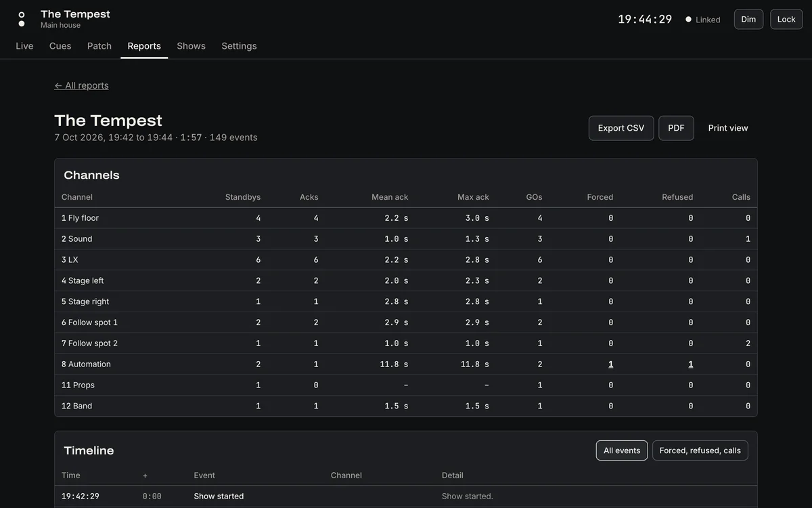Select the '12 Band' channel row
This screenshot has height=508, width=812.
406,406
